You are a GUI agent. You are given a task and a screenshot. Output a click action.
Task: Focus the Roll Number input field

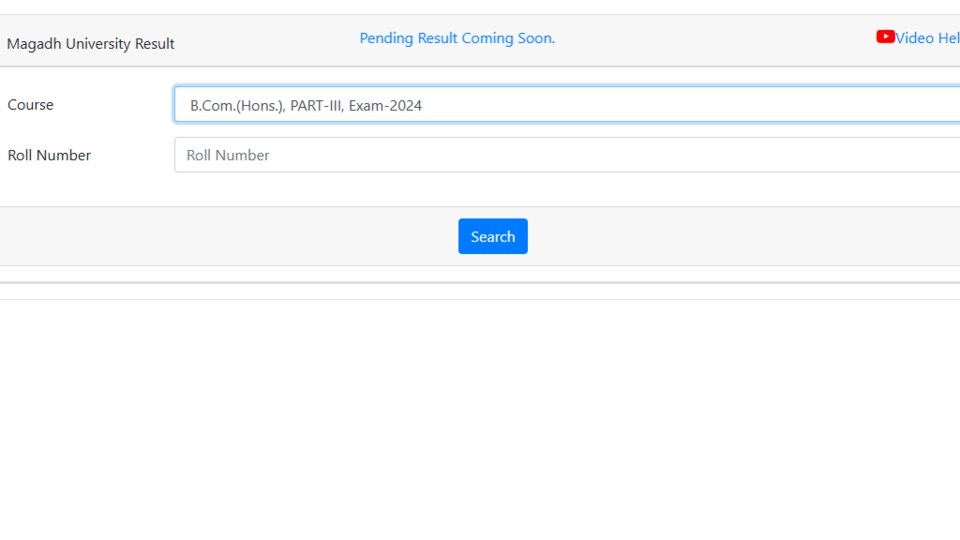pos(567,155)
